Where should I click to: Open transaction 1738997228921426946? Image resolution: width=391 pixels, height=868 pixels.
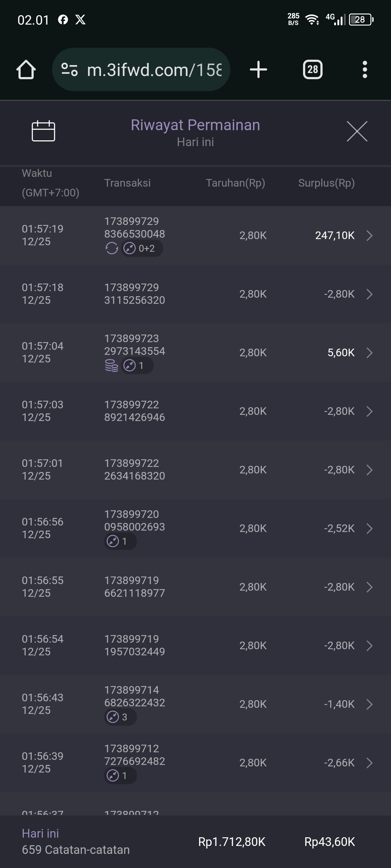(x=135, y=411)
